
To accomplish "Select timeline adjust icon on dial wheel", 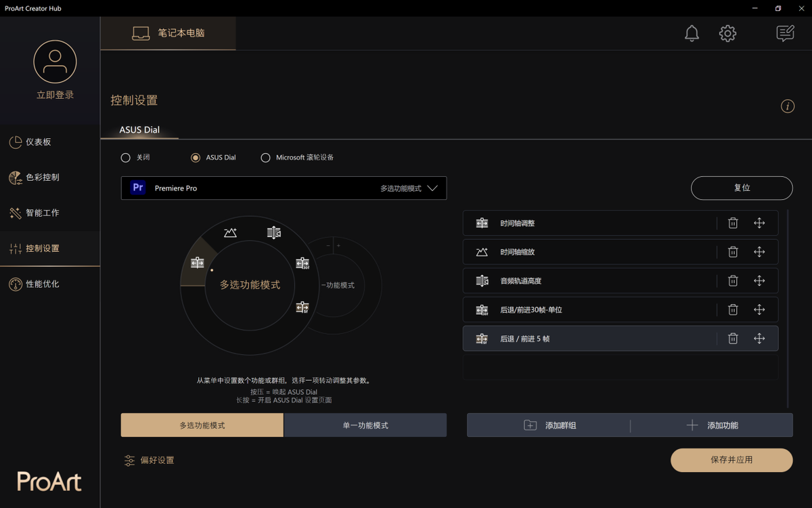I will [x=198, y=263].
